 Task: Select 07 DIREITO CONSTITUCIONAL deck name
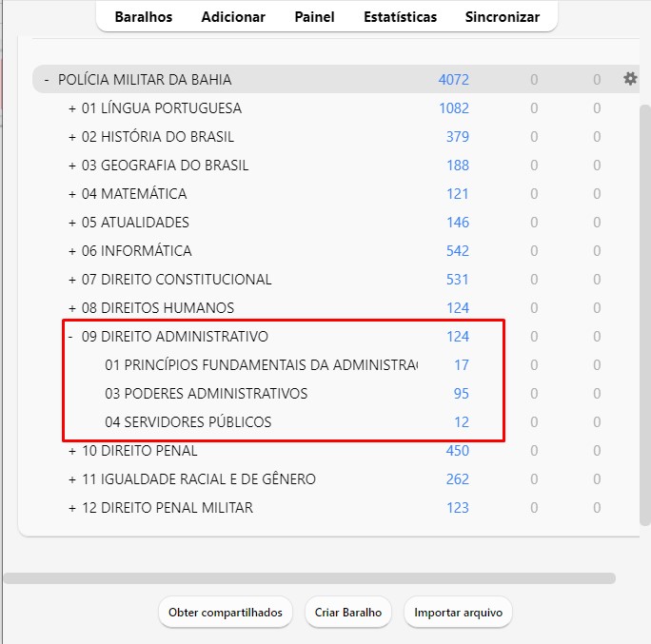tap(176, 280)
